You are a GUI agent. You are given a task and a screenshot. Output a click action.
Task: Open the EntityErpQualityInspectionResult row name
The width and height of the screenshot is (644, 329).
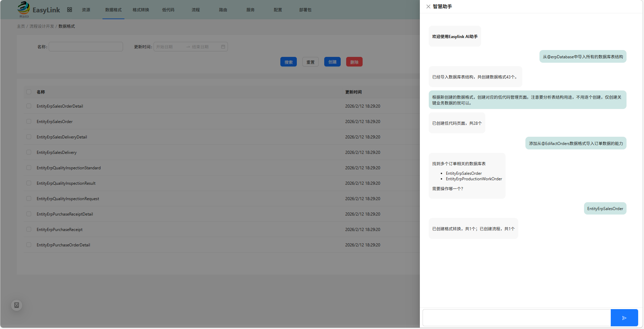point(66,183)
